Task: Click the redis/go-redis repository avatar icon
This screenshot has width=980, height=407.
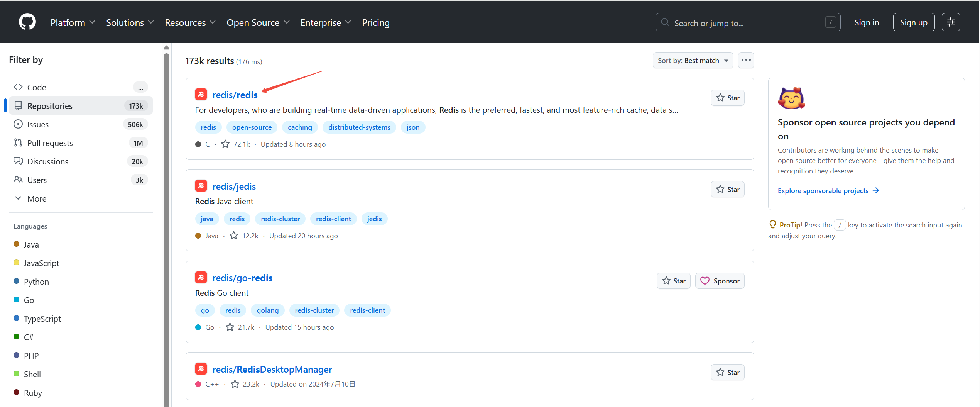Action: tap(201, 278)
